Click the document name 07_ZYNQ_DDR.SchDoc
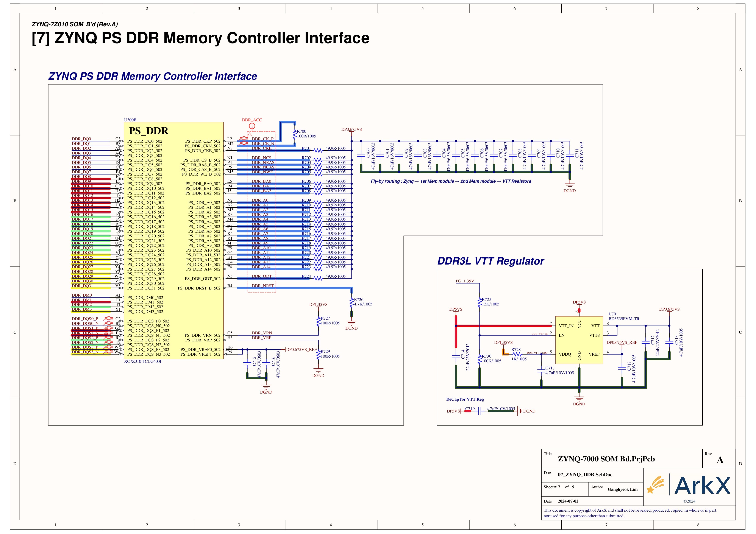This screenshot has height=534, width=756. [x=585, y=475]
